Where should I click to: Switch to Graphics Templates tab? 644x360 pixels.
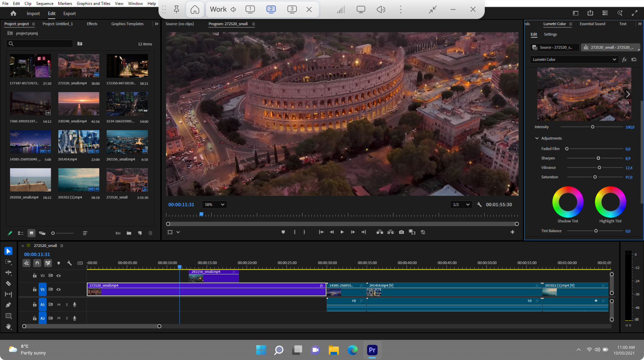[x=127, y=24]
